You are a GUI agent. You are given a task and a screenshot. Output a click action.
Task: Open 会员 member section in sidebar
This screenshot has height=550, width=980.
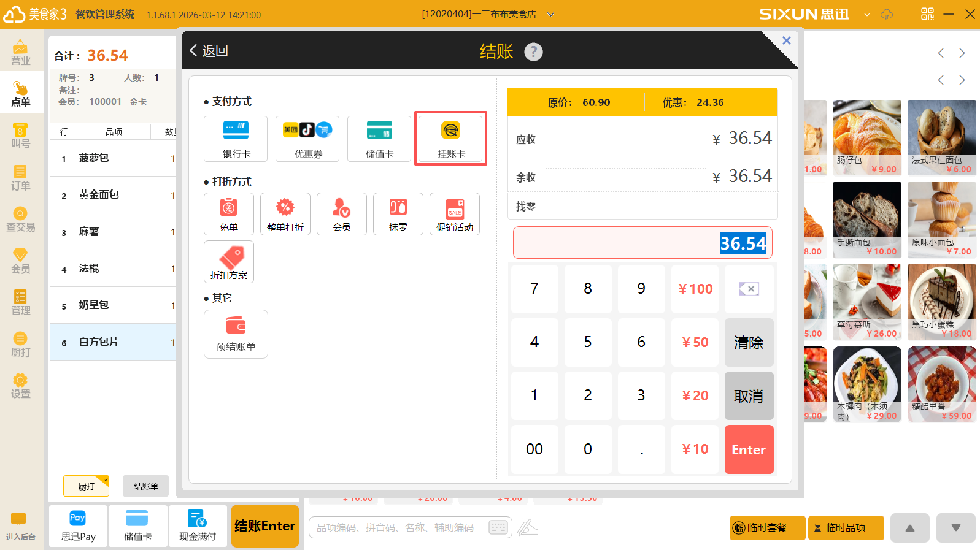click(21, 261)
